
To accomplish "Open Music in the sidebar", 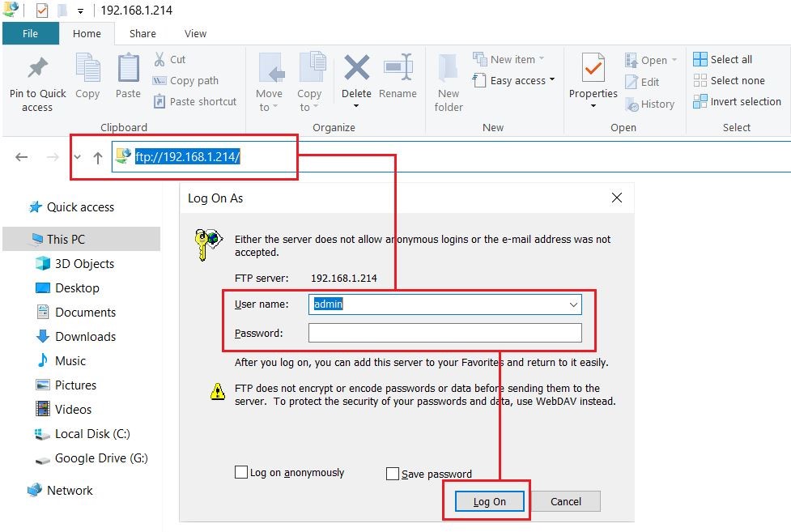I will point(61,360).
